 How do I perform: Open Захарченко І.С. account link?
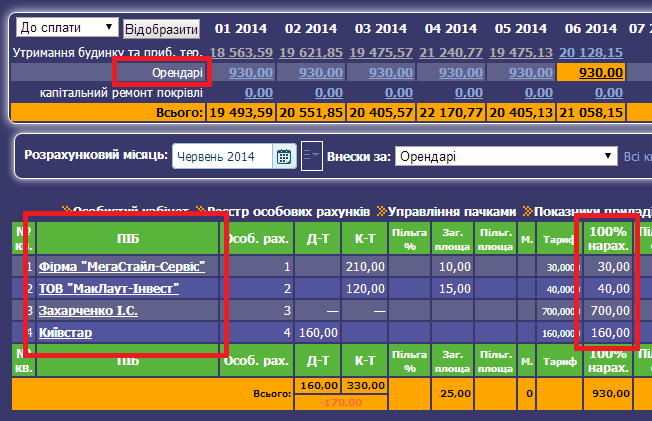pyautogui.click(x=88, y=311)
